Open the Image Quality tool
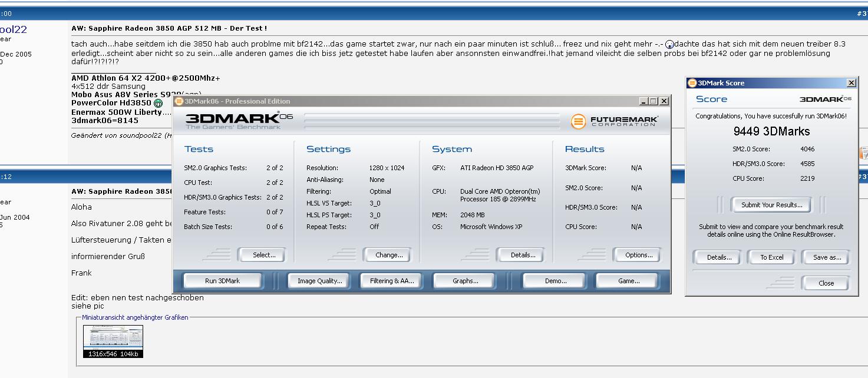 point(319,281)
